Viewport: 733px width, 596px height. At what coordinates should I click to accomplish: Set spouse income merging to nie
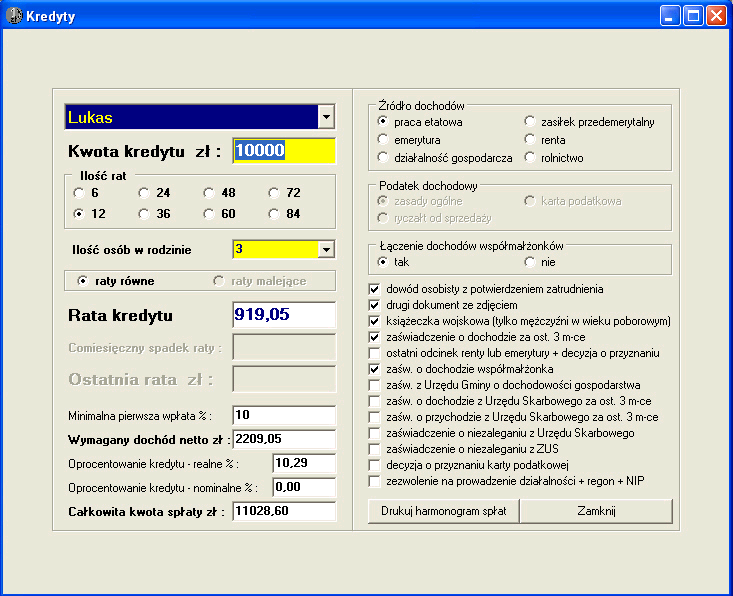[531, 261]
